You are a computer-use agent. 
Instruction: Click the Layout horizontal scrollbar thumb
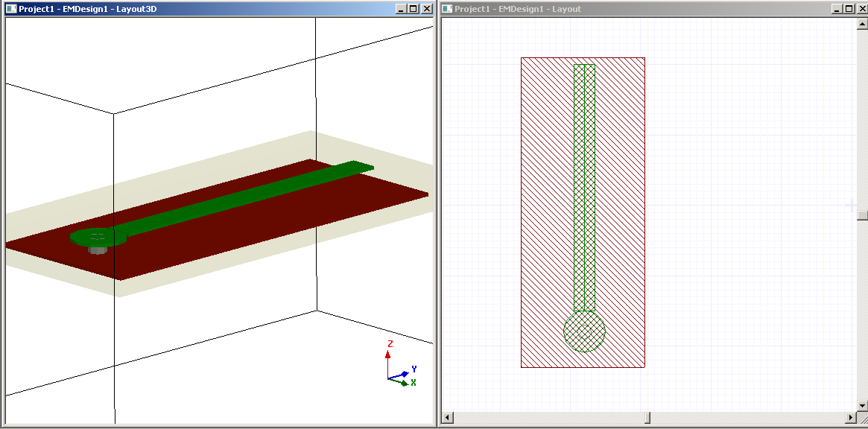[x=647, y=417]
